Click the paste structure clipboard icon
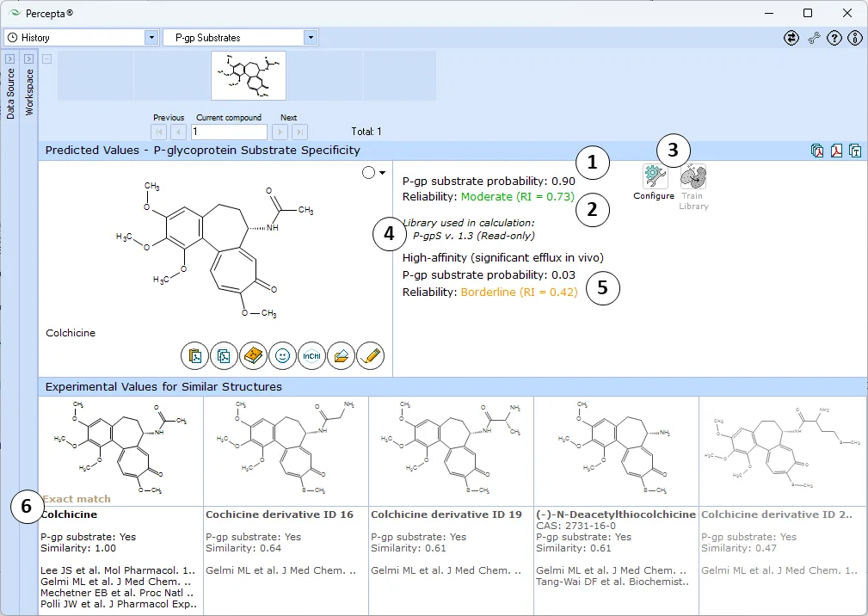Image resolution: width=868 pixels, height=616 pixels. [194, 356]
